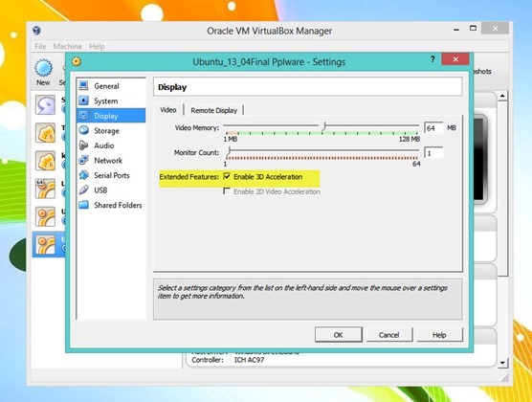Select the Serial Ports category
Image resolution: width=532 pixels, height=402 pixels.
[x=111, y=175]
